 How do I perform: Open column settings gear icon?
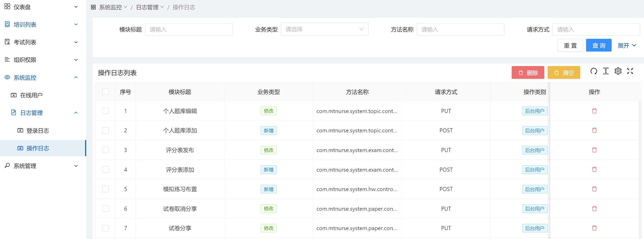618,71
